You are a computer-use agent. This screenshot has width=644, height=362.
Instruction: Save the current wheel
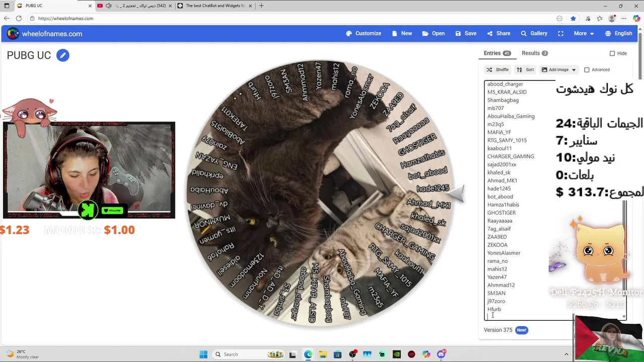(x=465, y=34)
